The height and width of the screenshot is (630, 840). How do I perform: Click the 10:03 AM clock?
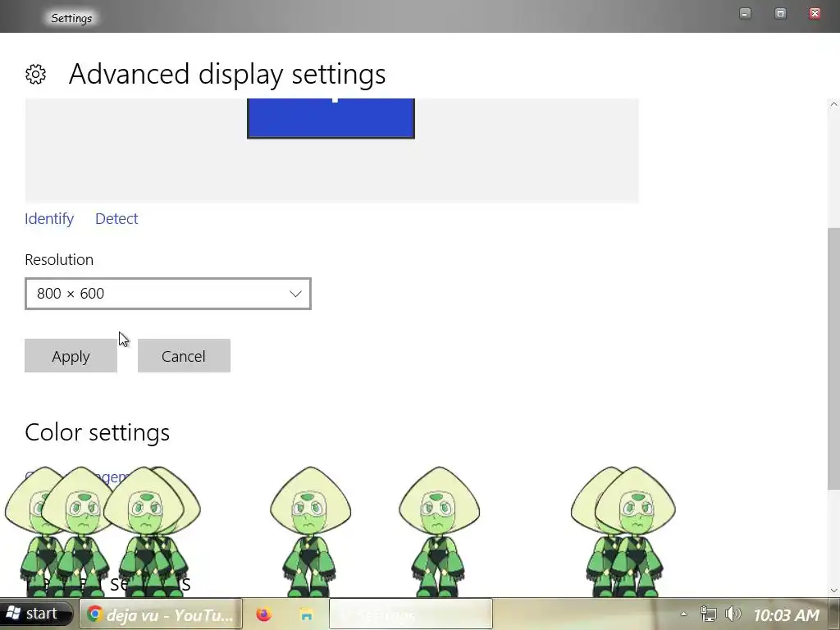787,615
